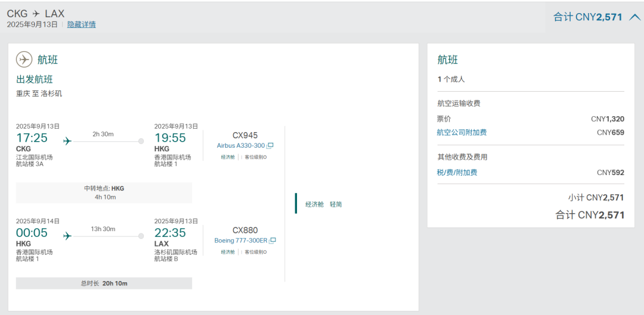The height and width of the screenshot is (315, 644).
Task: Click the circled airplane icon beside 航班 heading
Action: point(24,60)
